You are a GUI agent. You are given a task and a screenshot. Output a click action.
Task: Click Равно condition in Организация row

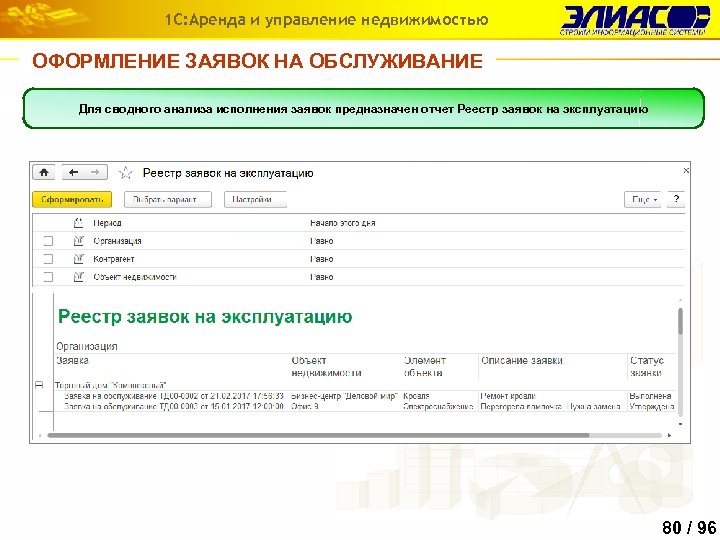[x=321, y=241]
